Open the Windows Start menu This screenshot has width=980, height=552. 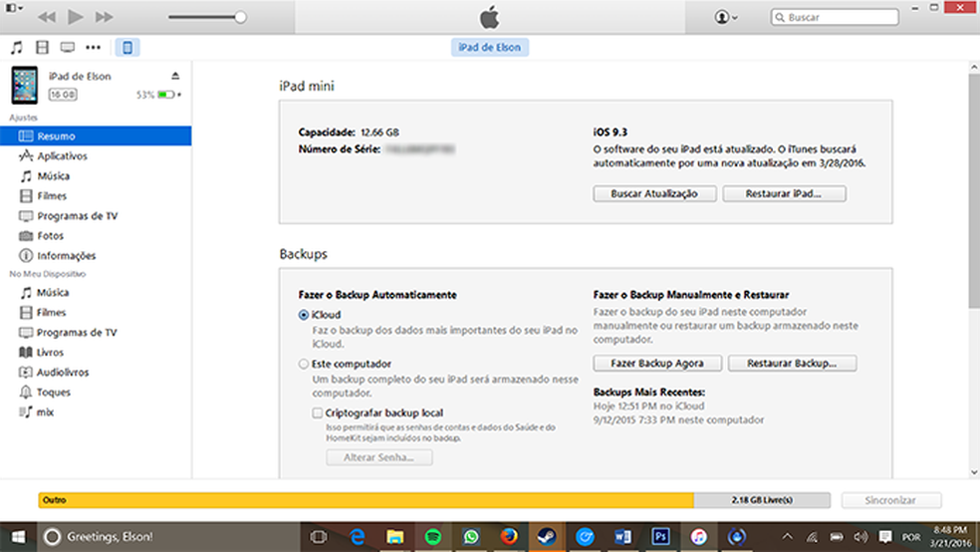[18, 536]
